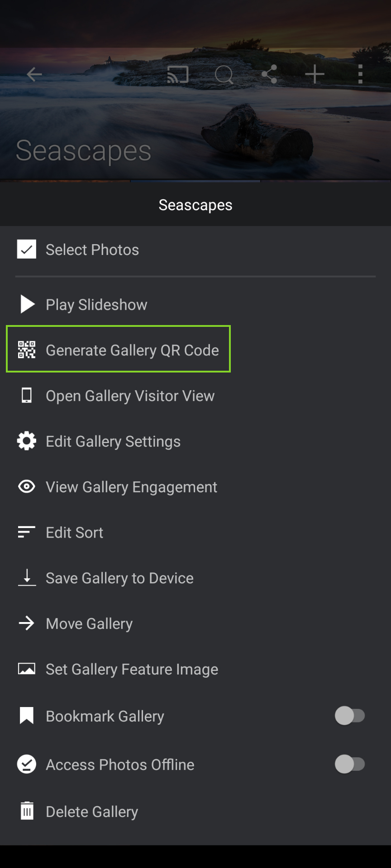This screenshot has height=868, width=391.
Task: Tap the trash icon for Delete Gallery
Action: 27,811
